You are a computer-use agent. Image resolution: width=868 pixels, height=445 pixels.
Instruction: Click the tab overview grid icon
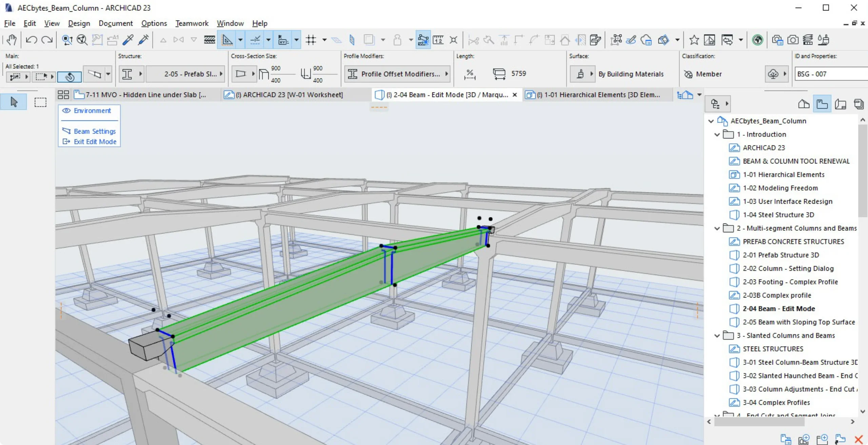(63, 95)
